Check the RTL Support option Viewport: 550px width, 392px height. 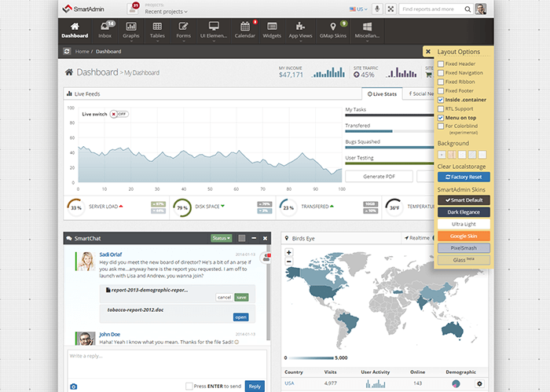click(441, 108)
